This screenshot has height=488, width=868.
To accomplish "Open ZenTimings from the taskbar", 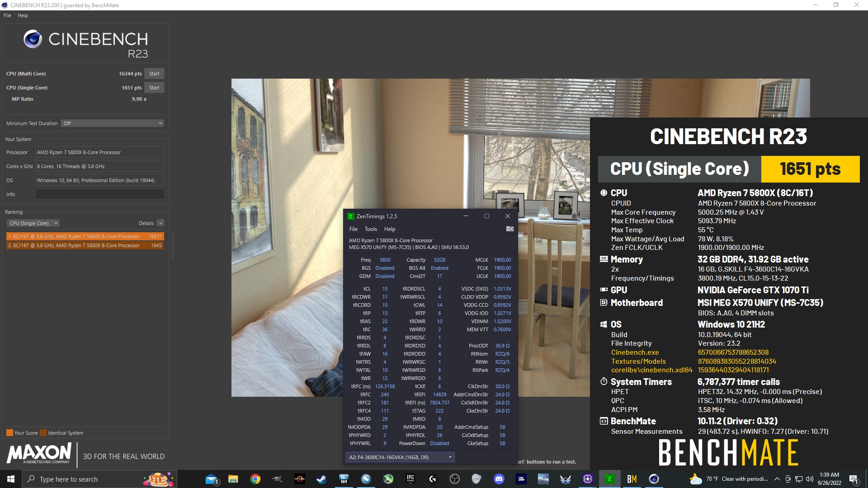I will [x=610, y=479].
